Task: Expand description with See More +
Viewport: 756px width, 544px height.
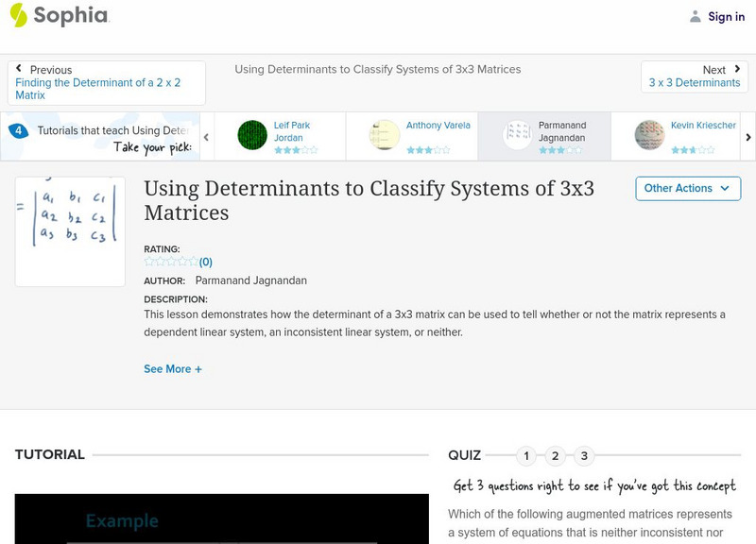Action: [173, 369]
